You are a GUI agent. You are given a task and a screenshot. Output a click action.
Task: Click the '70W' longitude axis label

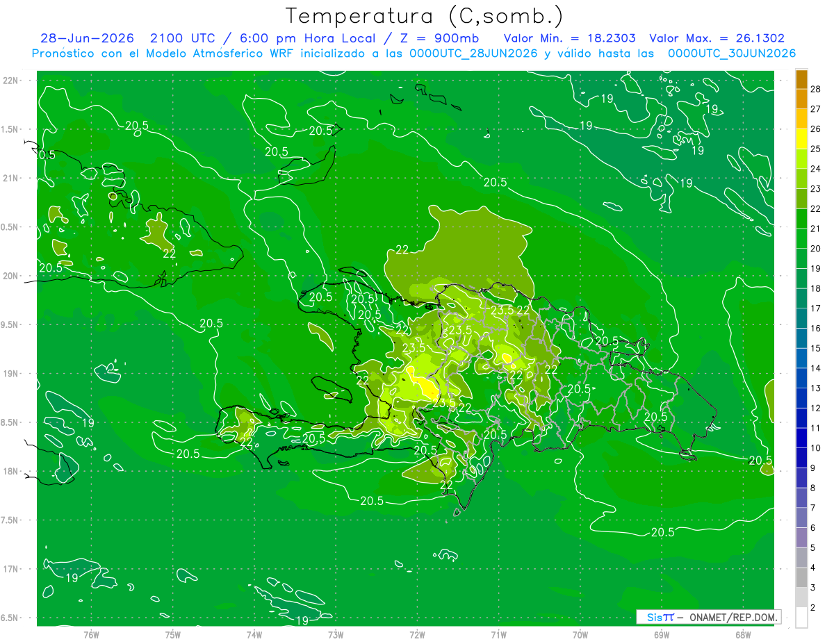coord(580,635)
